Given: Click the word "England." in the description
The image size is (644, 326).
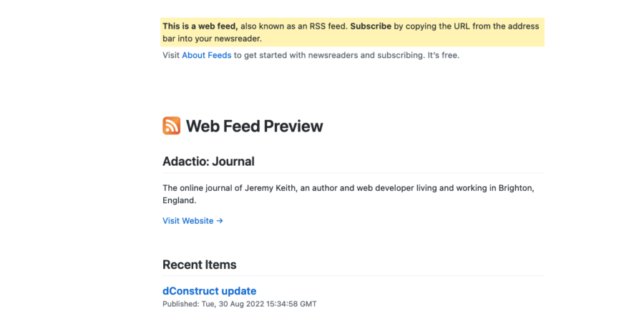Looking at the screenshot, I should pyautogui.click(x=180, y=201).
